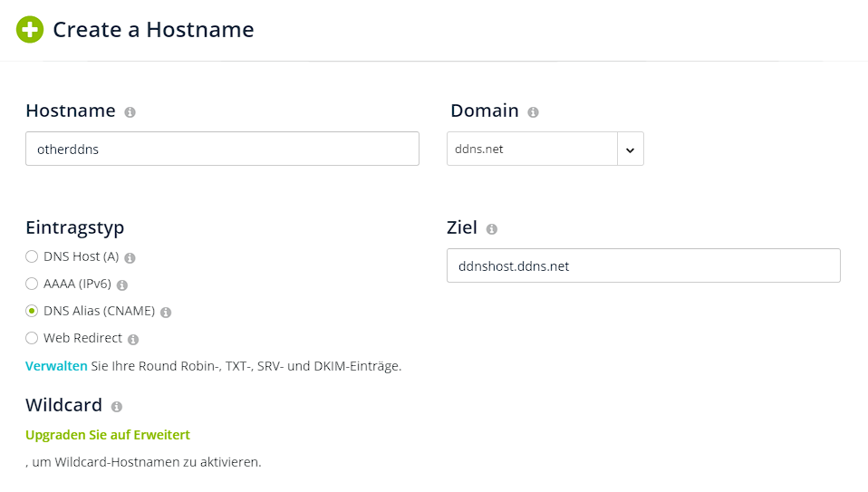Click the info icon beside Hostname label
This screenshot has height=492, width=868.
(x=130, y=112)
